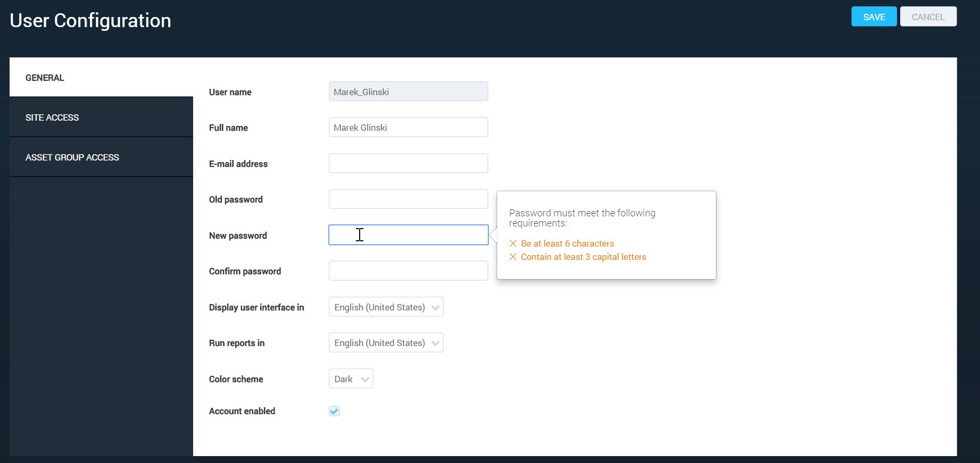Click the User name field with Marek_Glinski
This screenshot has height=463, width=980.
click(x=408, y=92)
